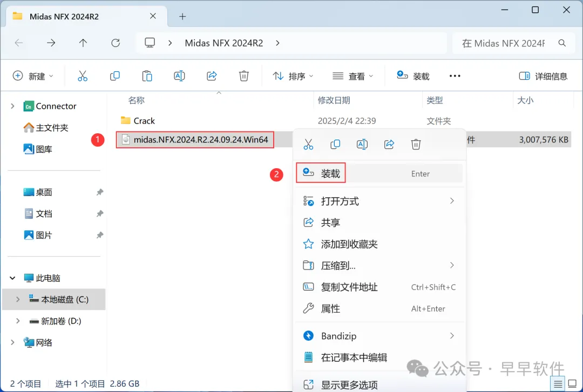583x392 pixels.
Task: Click the search box 在 Midas NFX 2024R
Action: [x=504, y=44]
